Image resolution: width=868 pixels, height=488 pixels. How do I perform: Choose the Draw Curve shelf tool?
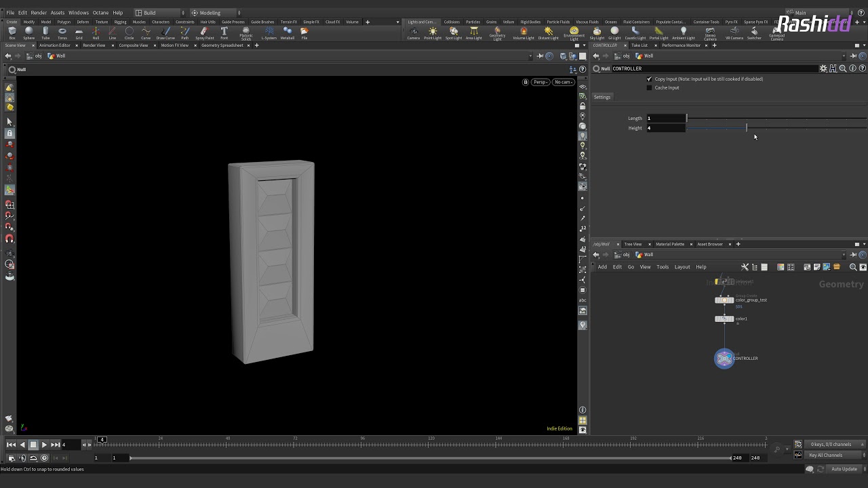(x=165, y=33)
